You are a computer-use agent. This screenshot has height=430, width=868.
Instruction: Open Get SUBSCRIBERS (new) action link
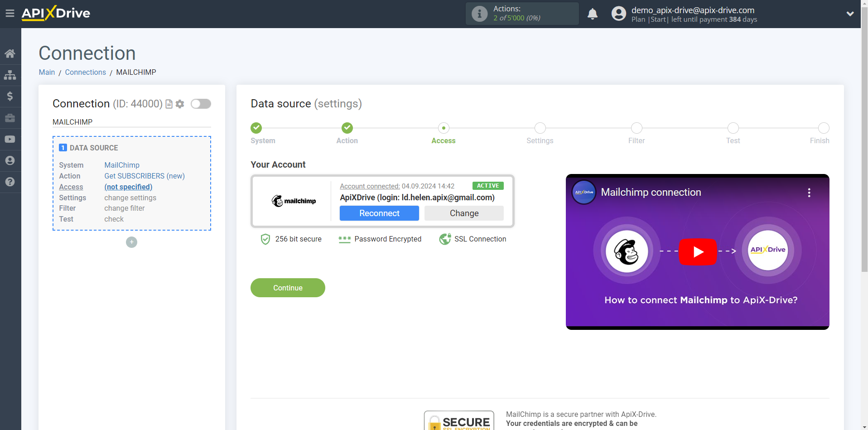pos(145,176)
